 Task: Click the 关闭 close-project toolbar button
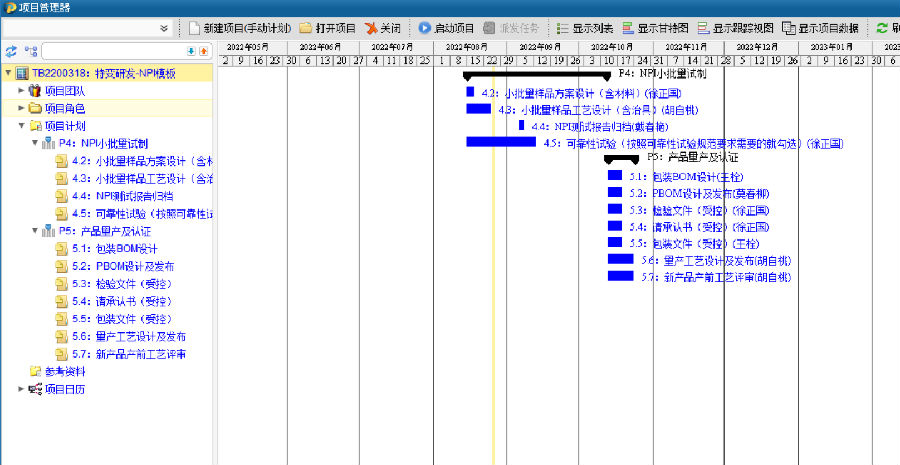[383, 28]
